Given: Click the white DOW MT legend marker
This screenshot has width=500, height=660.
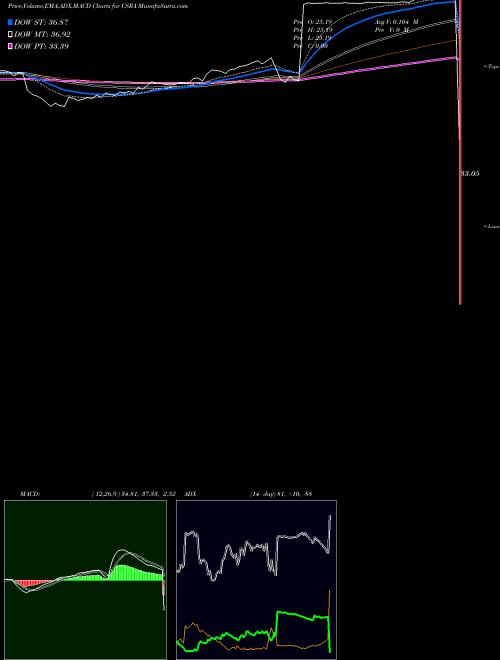Looking at the screenshot, I should (x=10, y=34).
